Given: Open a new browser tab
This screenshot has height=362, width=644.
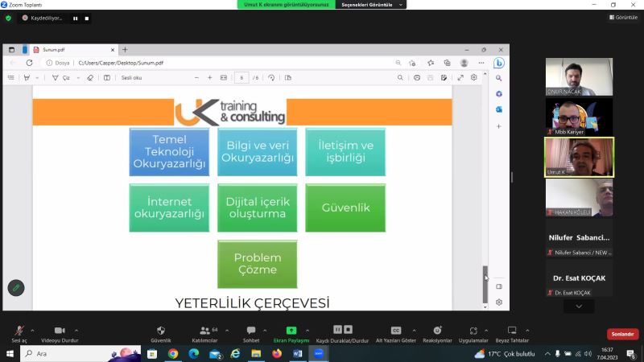Looking at the screenshot, I should 125,50.
